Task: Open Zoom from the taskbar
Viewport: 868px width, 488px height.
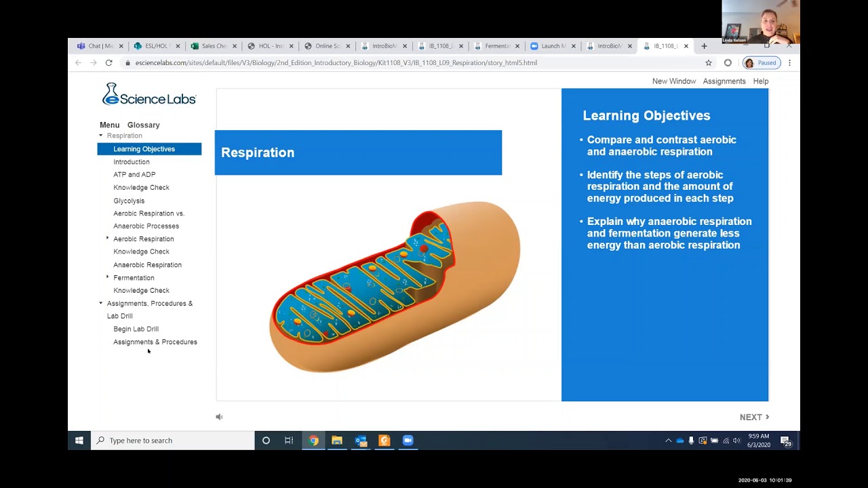Action: (408, 441)
